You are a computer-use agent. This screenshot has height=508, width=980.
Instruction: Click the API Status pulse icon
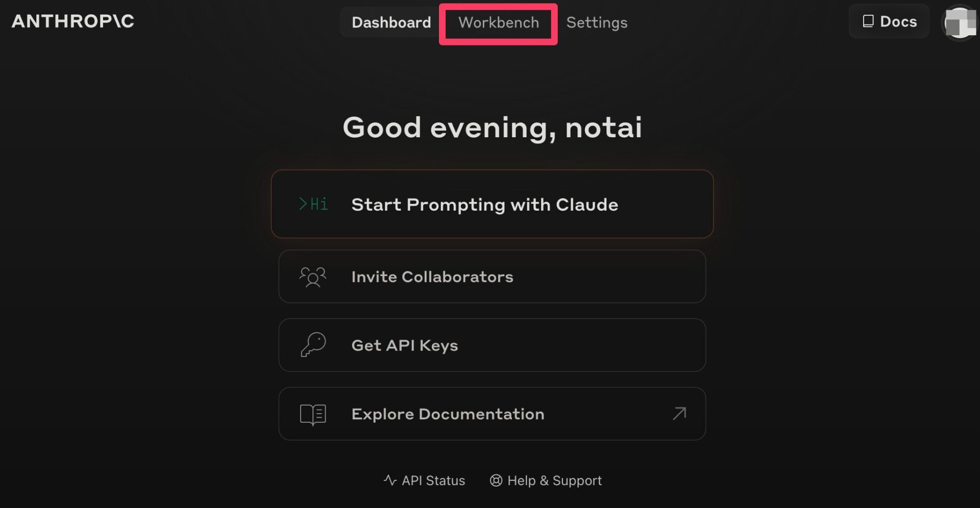point(390,480)
